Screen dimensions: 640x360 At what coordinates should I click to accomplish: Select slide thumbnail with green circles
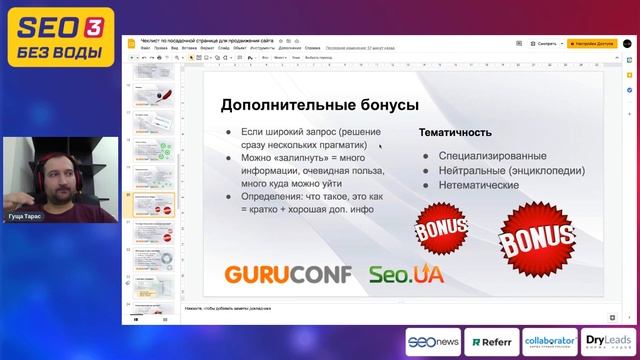[154, 151]
